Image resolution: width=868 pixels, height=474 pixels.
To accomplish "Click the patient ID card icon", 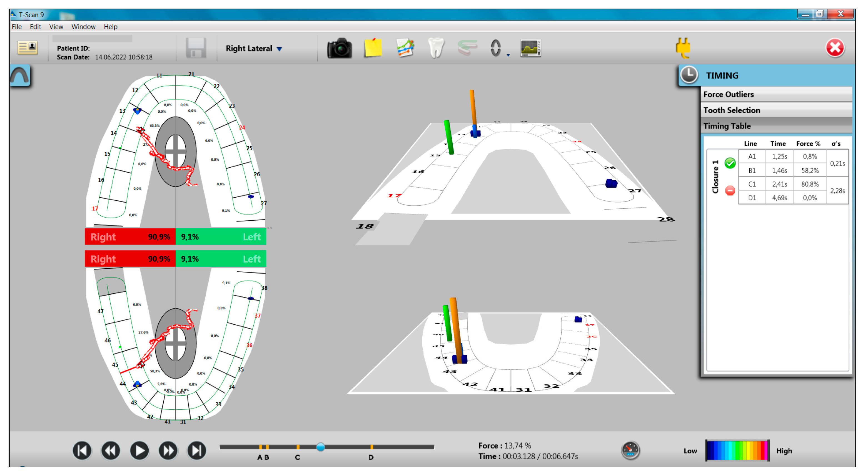I will 27,48.
